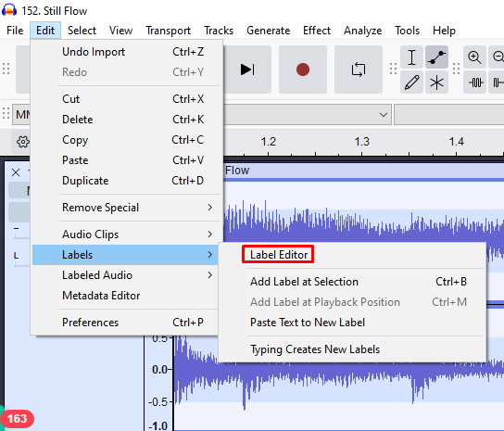The width and height of the screenshot is (504, 431).
Task: Select the Envelope tool
Action: tap(436, 57)
